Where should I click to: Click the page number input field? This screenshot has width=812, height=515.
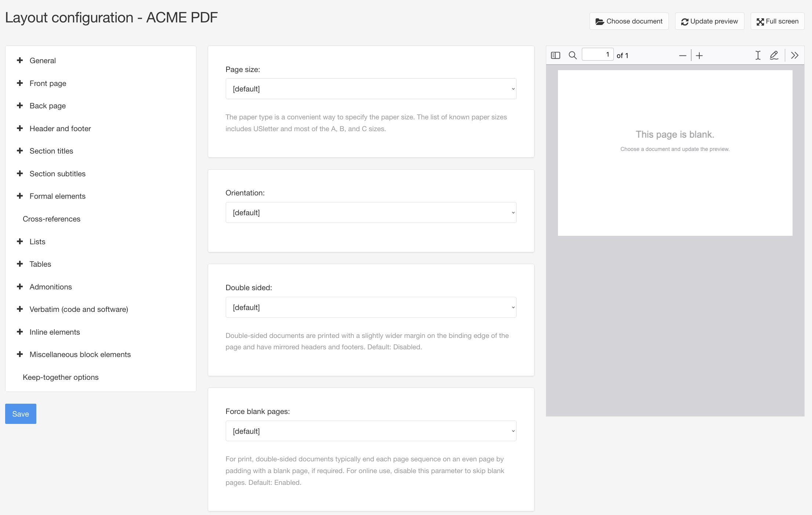pyautogui.click(x=597, y=55)
